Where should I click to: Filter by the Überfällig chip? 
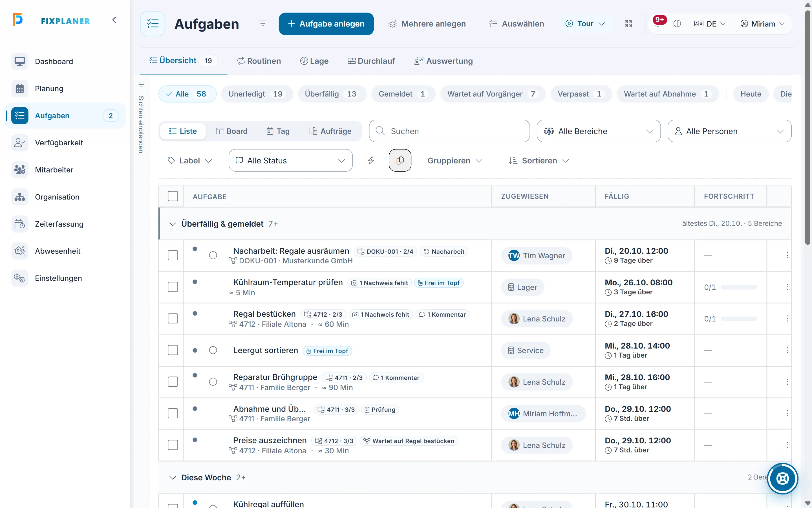click(x=332, y=94)
